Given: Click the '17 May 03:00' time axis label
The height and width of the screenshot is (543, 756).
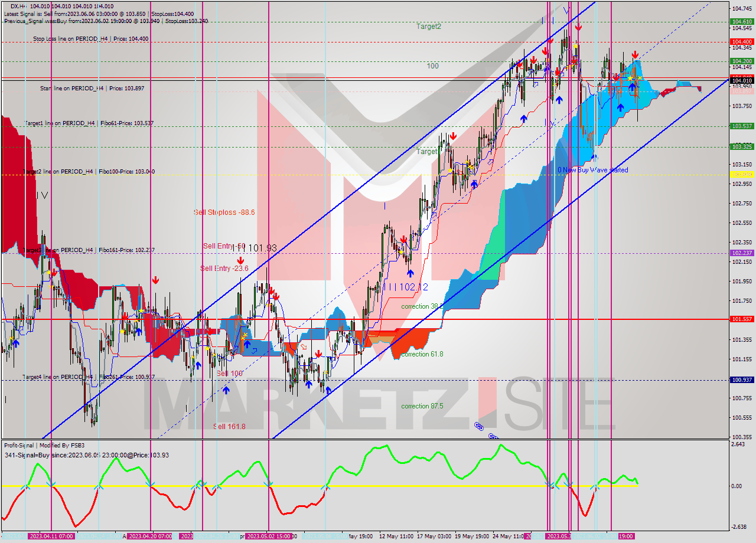Looking at the screenshot, I should (434, 537).
